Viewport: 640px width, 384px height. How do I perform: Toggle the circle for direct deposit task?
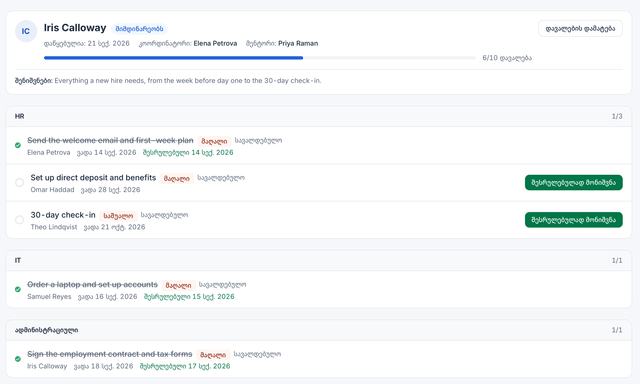(x=19, y=182)
